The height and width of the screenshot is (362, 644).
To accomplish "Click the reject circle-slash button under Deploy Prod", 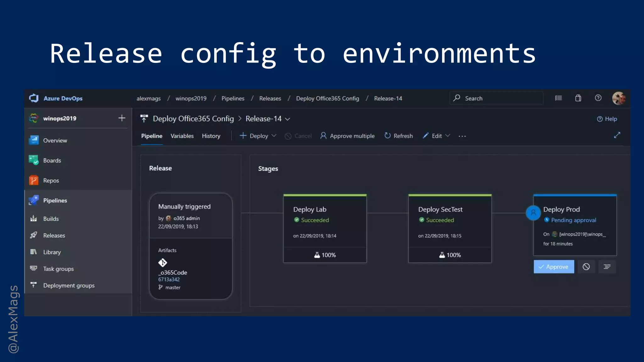I will (586, 267).
